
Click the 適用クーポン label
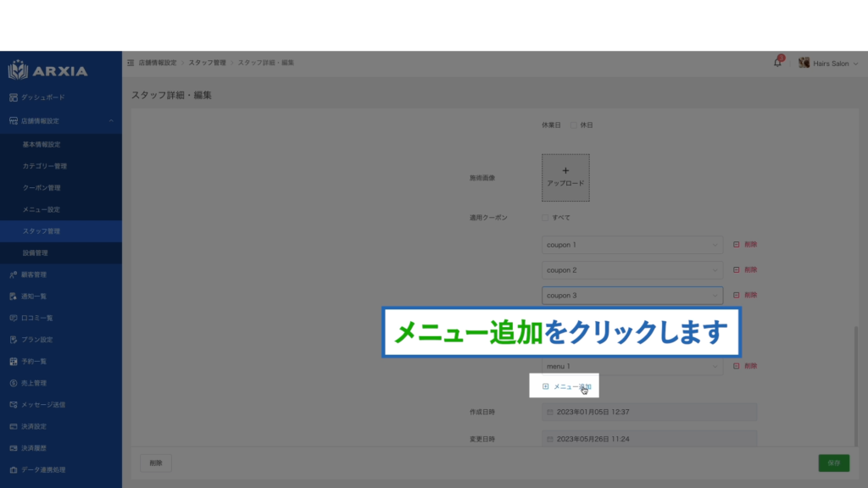(488, 218)
